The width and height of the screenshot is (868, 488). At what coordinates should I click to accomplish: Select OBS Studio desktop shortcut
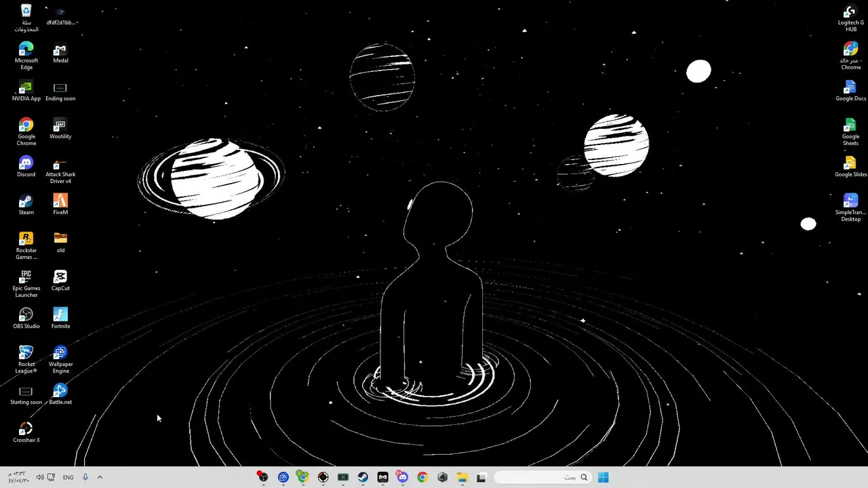pyautogui.click(x=26, y=319)
